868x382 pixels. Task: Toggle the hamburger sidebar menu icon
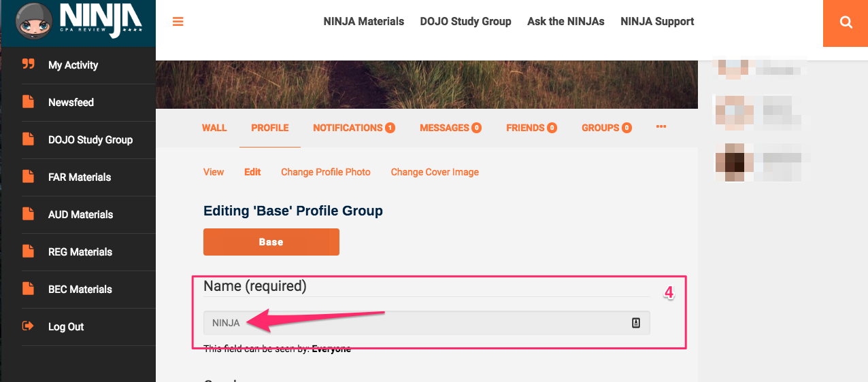point(178,22)
